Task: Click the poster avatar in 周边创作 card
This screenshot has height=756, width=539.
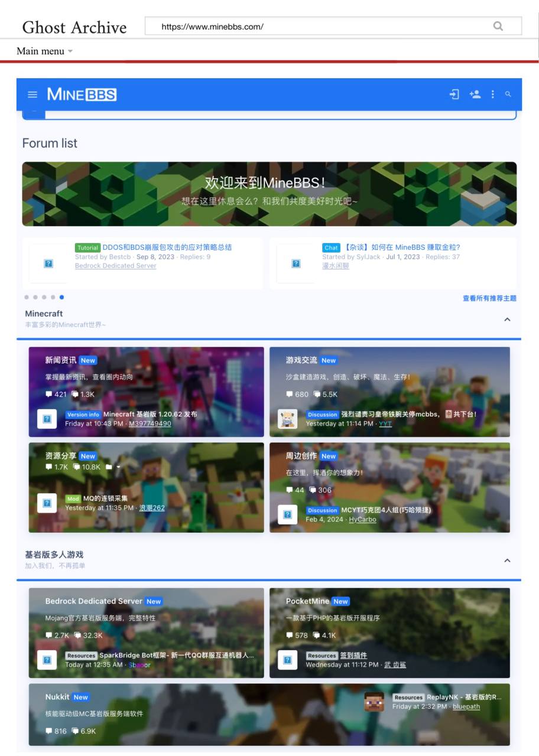Action: [287, 514]
